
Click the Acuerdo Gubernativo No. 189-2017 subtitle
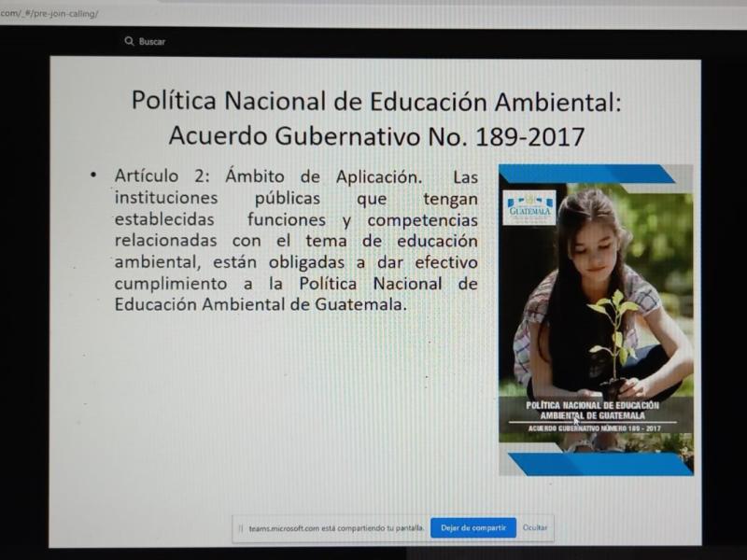coord(375,136)
